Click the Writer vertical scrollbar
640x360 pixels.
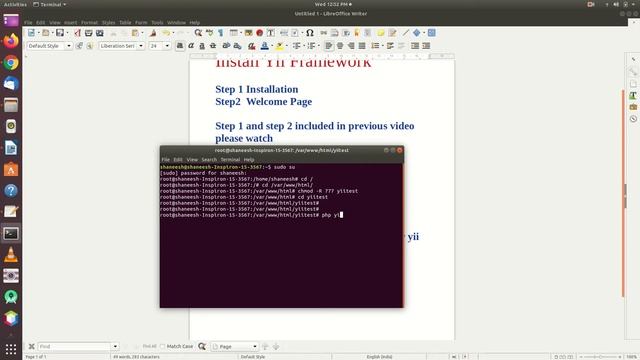click(x=623, y=194)
